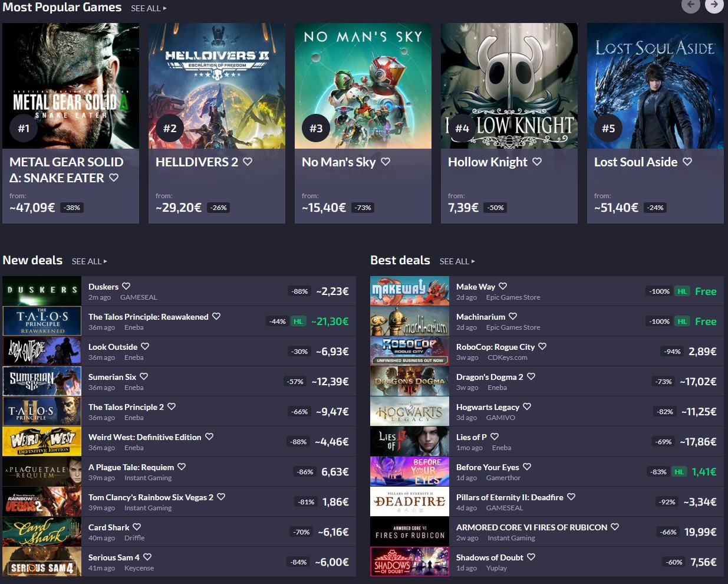This screenshot has width=728, height=584.
Task: Open the Hollow Knight title link
Action: click(x=487, y=162)
